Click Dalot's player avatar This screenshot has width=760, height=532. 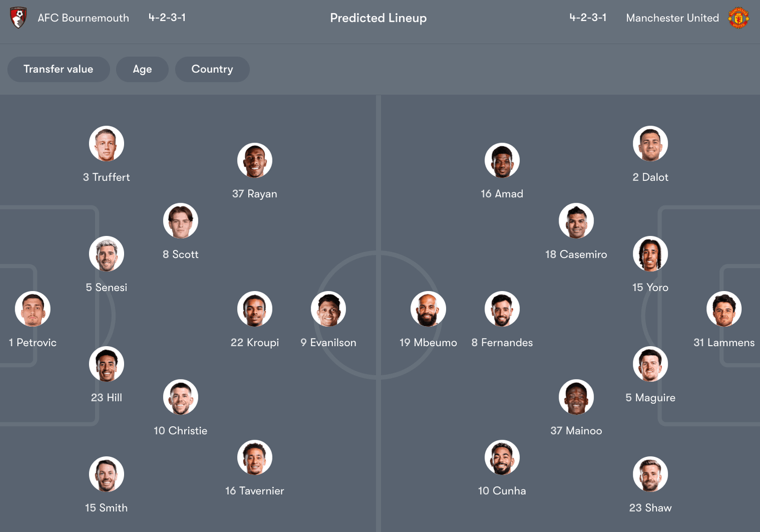point(650,144)
